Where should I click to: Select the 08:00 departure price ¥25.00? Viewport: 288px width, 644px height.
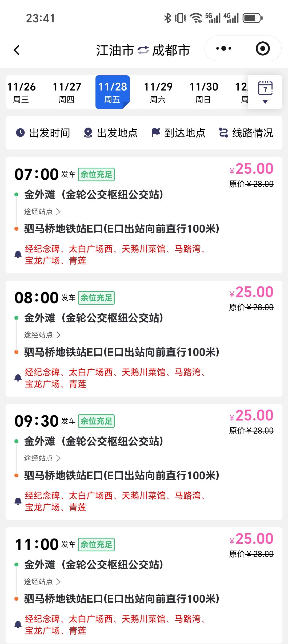click(251, 292)
